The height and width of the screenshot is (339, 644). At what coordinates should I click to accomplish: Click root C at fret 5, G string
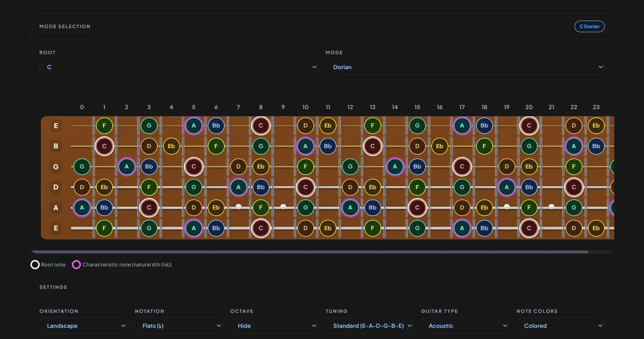point(194,167)
